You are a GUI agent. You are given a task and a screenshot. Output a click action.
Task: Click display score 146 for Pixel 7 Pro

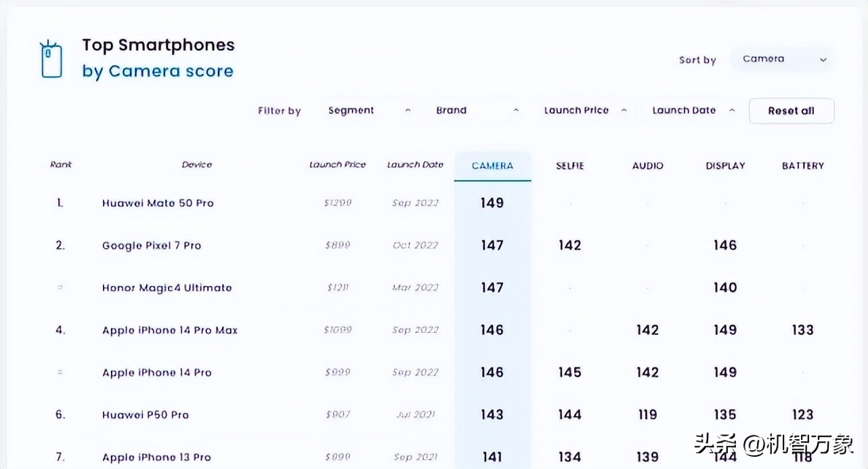point(725,245)
